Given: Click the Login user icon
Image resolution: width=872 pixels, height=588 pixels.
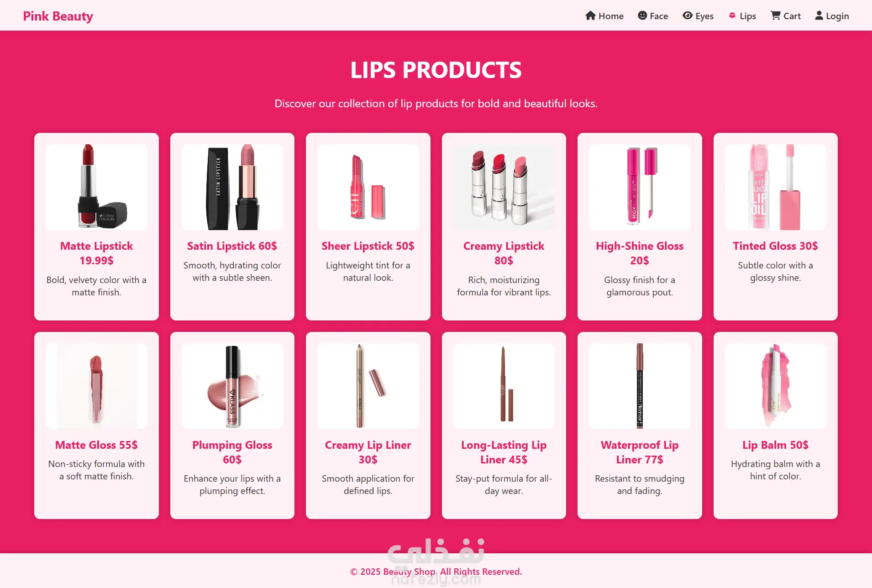Looking at the screenshot, I should click(x=819, y=16).
